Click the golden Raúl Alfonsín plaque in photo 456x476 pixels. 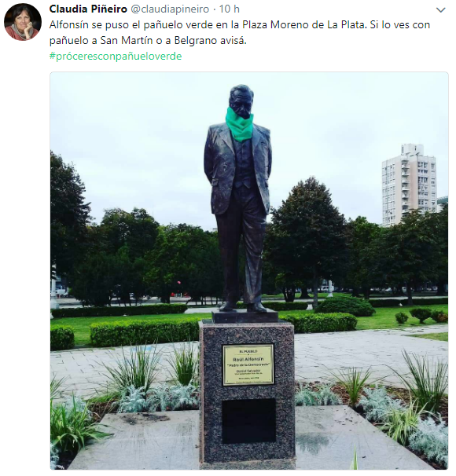pos(248,364)
